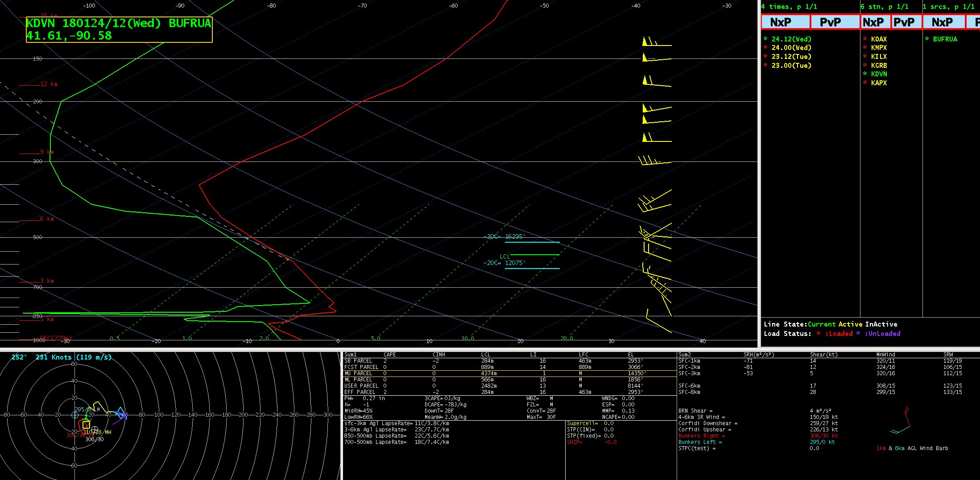The height and width of the screenshot is (480, 980).
Task: Select the 23.12(Tue) sounding time
Action: coord(791,57)
